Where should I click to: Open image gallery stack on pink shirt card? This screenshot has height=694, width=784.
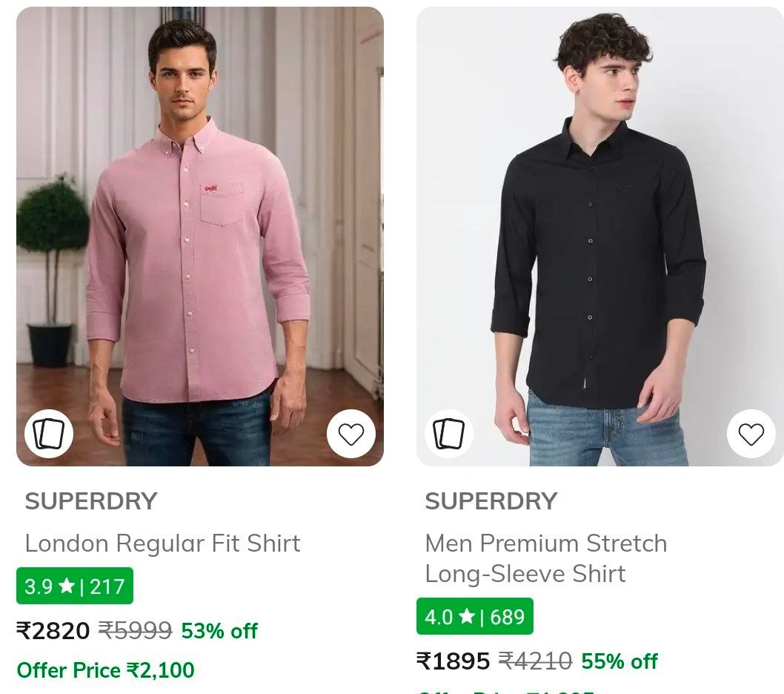(x=48, y=434)
